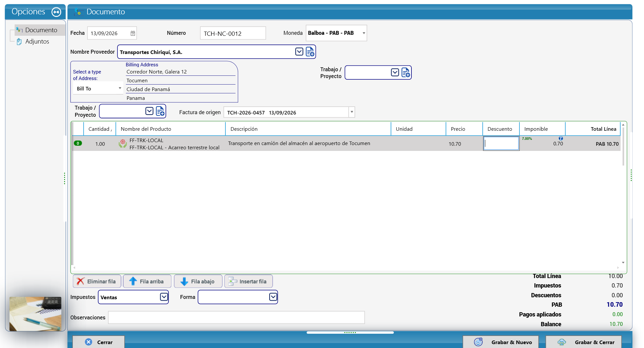Open the Forma dropdown
The width and height of the screenshot is (644, 348).
click(273, 297)
